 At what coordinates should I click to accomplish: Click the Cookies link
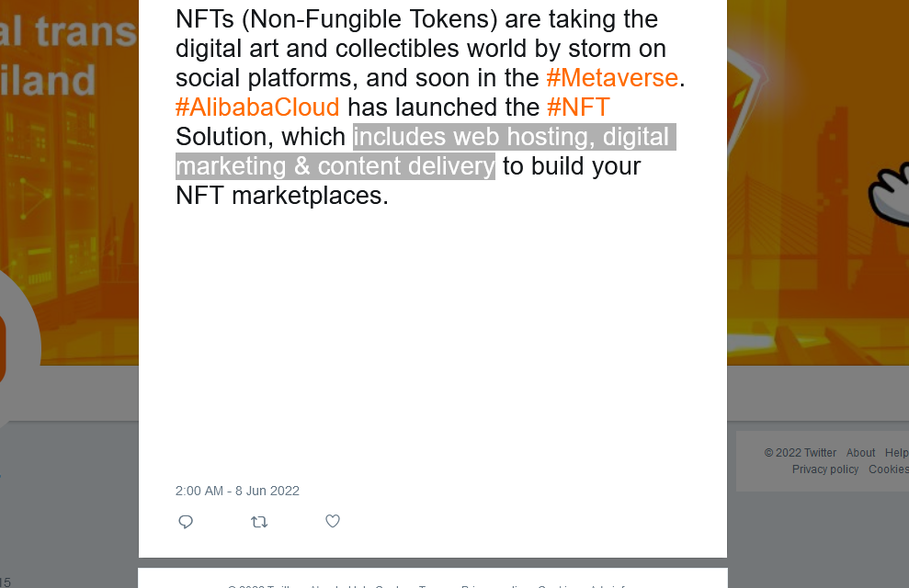point(887,469)
